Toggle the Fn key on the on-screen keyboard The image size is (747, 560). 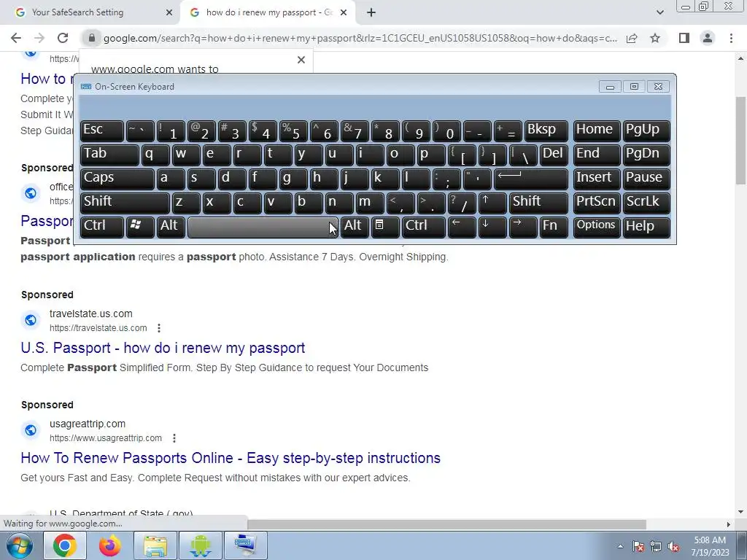(554, 226)
